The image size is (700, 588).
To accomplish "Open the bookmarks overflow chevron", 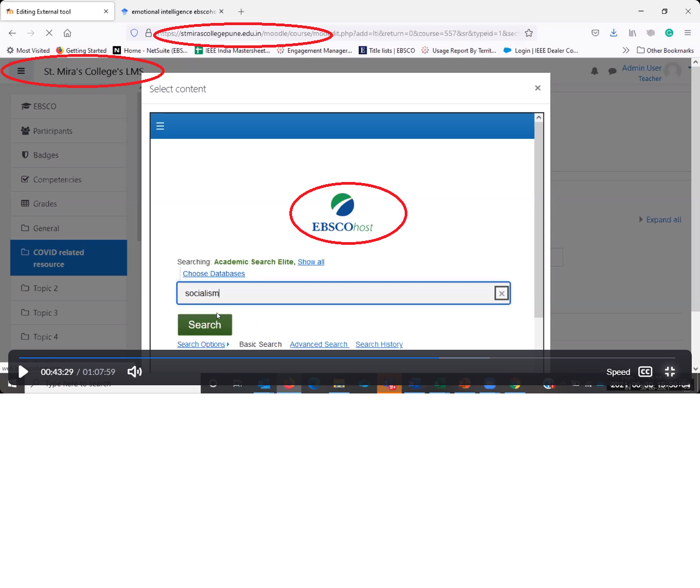I will (626, 50).
